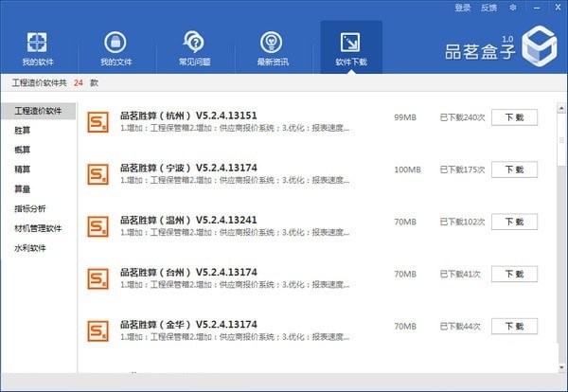
Task: Click 反馈 (Feedback) link at top
Action: tap(488, 8)
